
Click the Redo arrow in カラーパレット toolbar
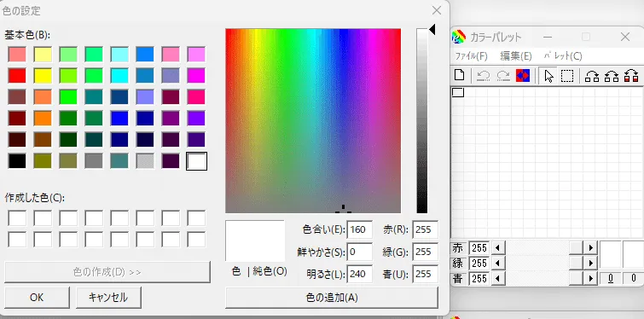[503, 76]
